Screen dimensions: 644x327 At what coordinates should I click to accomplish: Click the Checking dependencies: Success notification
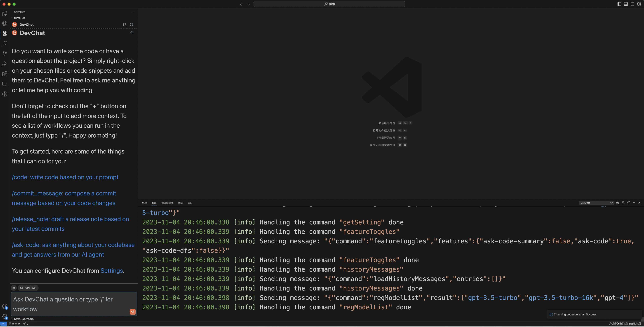[594, 315]
